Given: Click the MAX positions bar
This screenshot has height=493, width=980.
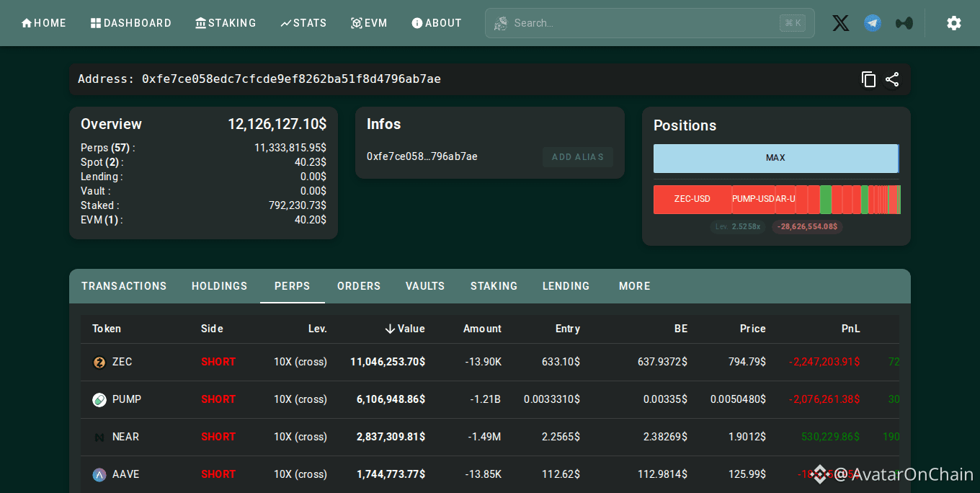Looking at the screenshot, I should point(775,158).
